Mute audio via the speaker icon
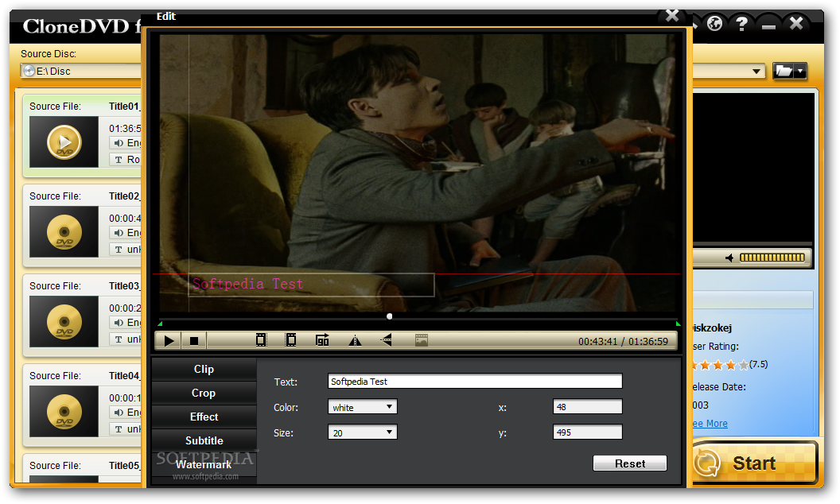This screenshot has width=840, height=504. [x=729, y=258]
